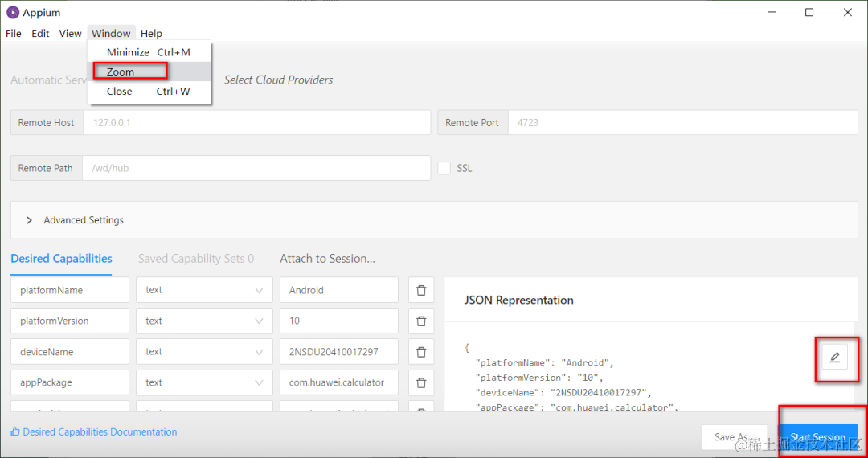Select Minimize in the Window menu
Screen dimensions: 868x458
pyautogui.click(x=128, y=52)
